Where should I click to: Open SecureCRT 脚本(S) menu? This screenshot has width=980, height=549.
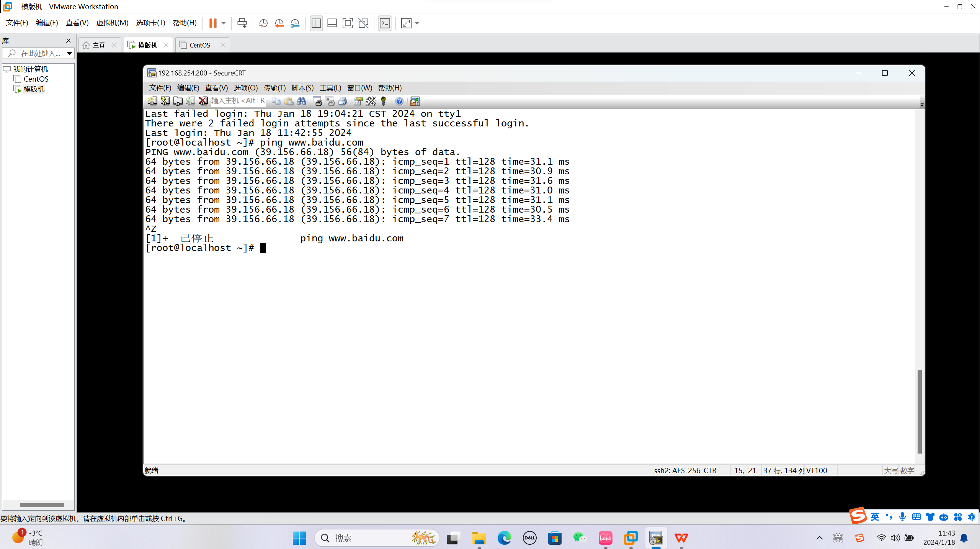pyautogui.click(x=302, y=88)
